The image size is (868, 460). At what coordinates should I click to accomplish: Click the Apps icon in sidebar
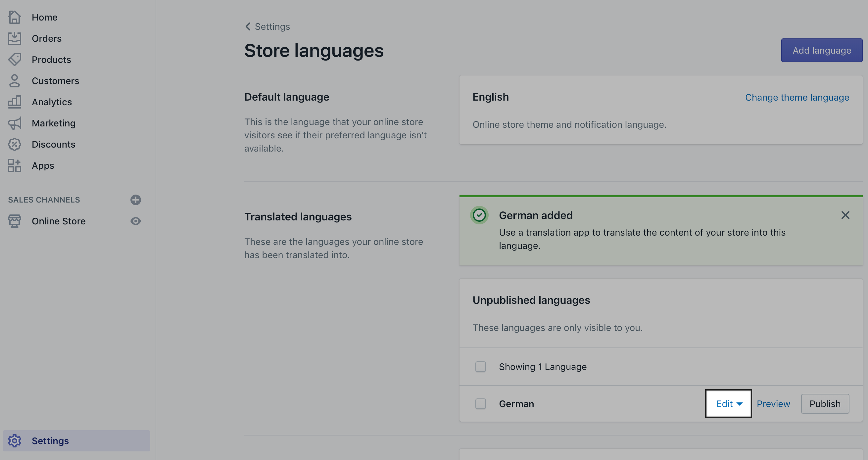click(x=14, y=165)
